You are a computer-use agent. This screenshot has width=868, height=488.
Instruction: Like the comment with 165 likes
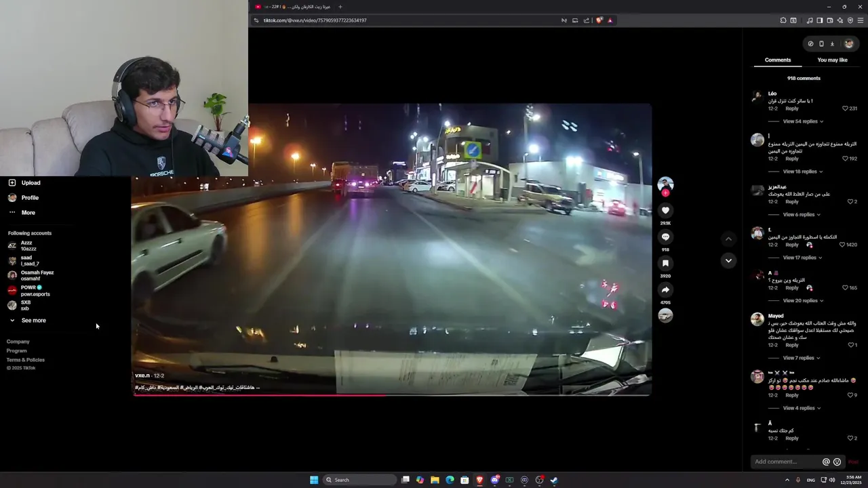pyautogui.click(x=845, y=287)
